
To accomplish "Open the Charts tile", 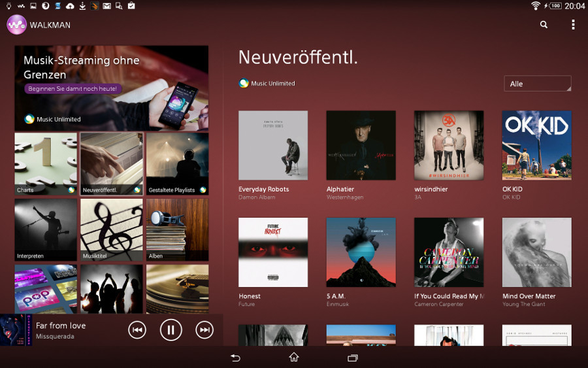I will pyautogui.click(x=46, y=164).
